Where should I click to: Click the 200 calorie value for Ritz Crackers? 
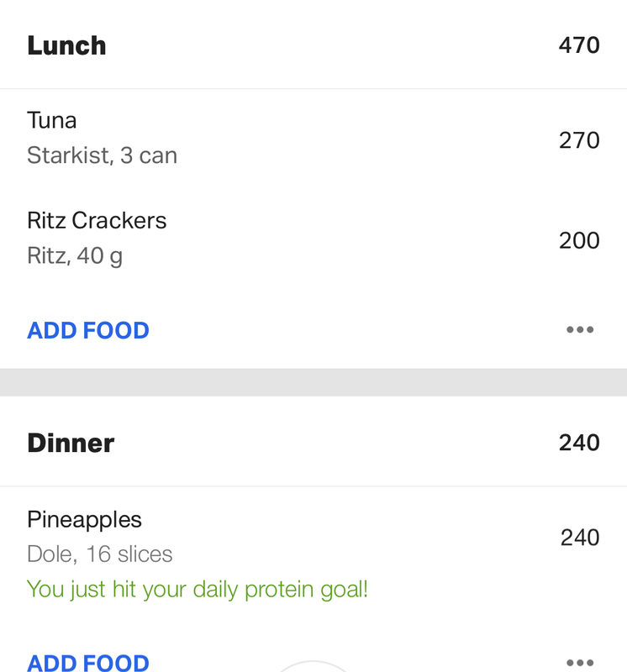(579, 240)
